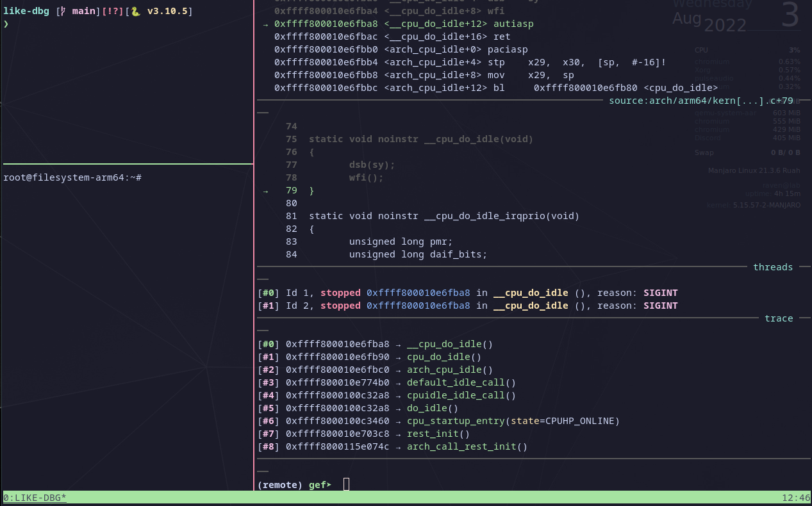
Task: Select the mov x29, sp instruction line
Action: coord(424,75)
